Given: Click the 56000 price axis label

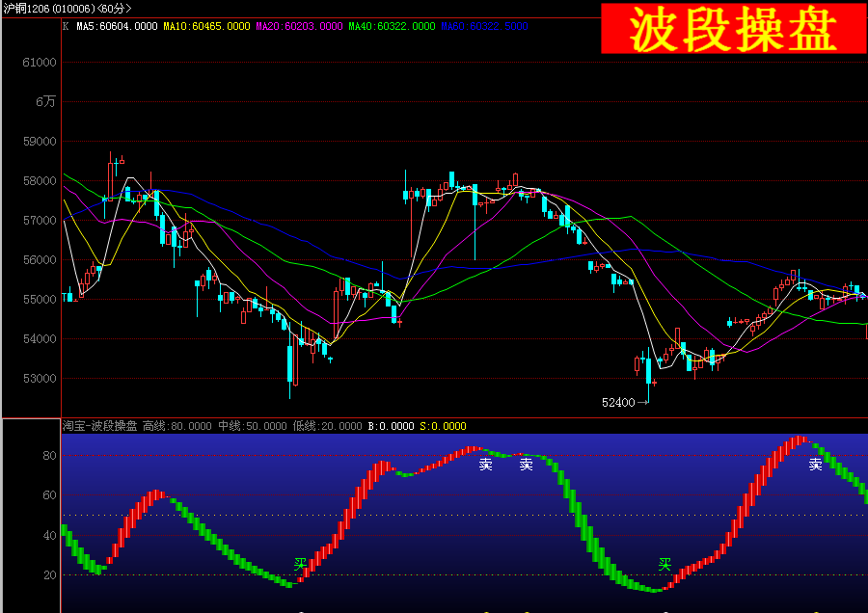Looking at the screenshot, I should pyautogui.click(x=40, y=260).
